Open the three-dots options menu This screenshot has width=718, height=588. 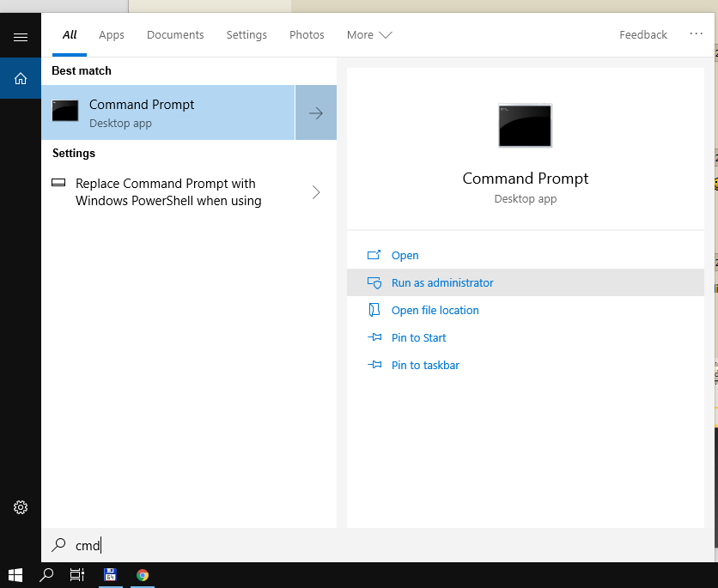coord(696,33)
